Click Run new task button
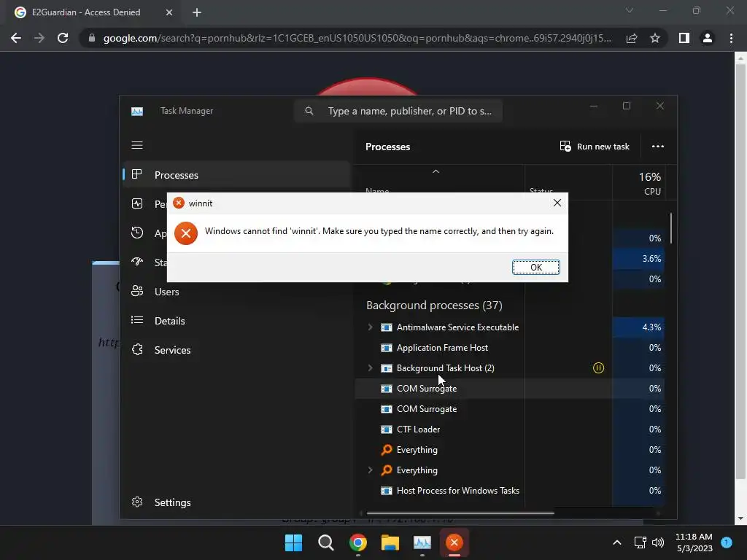 click(595, 146)
